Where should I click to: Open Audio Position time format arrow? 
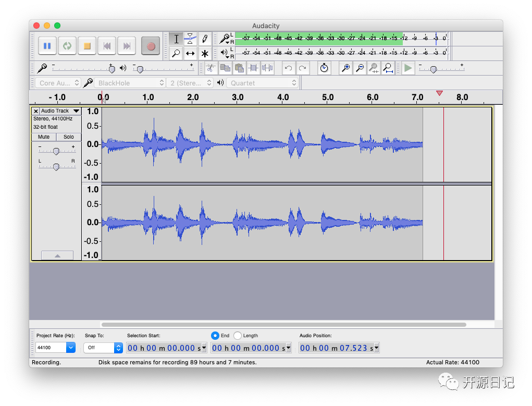tap(376, 348)
